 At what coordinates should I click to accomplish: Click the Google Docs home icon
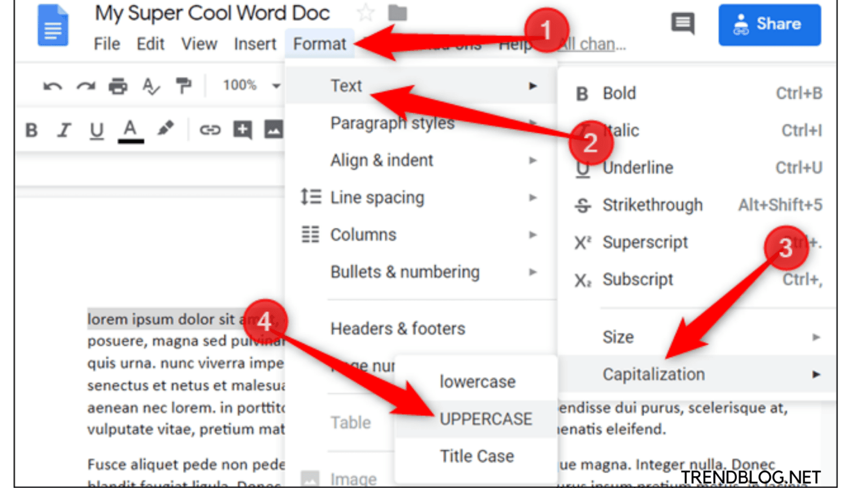[x=53, y=25]
